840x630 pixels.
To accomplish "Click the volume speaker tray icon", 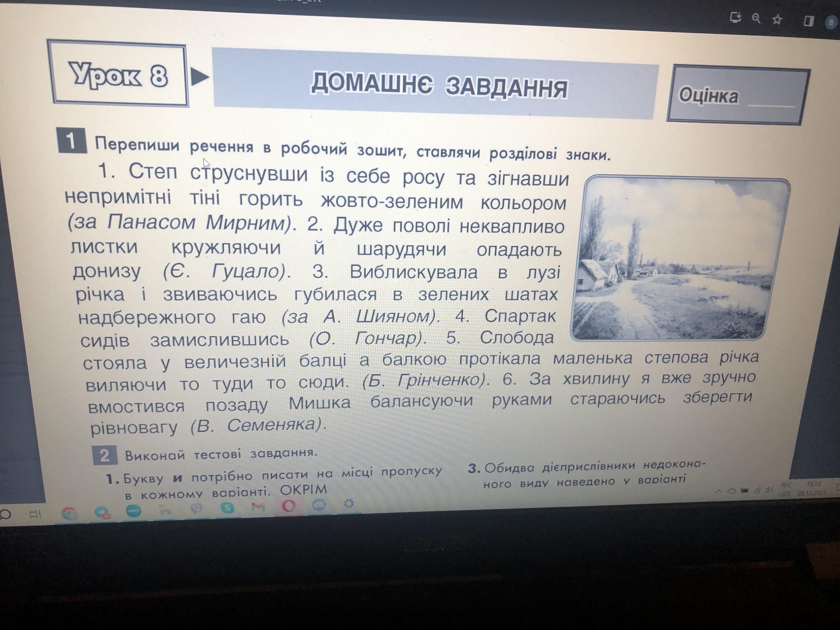I will (769, 490).
